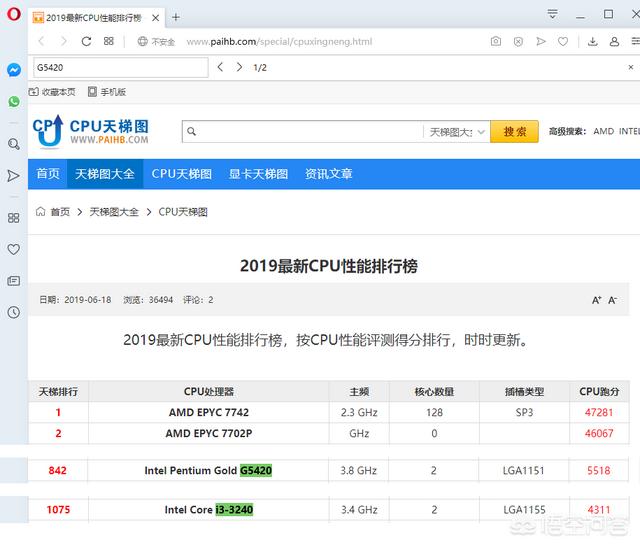Click the 首页 breadcrumb link
The image size is (640, 547).
(x=60, y=212)
